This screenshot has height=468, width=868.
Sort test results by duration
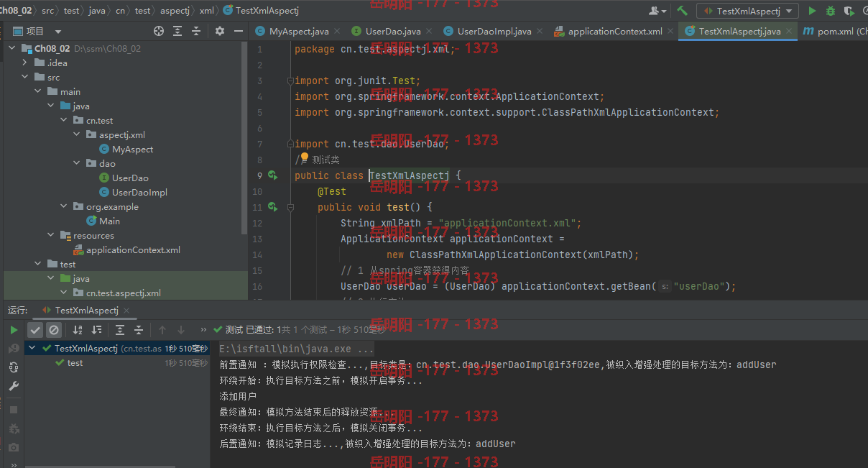tap(97, 330)
